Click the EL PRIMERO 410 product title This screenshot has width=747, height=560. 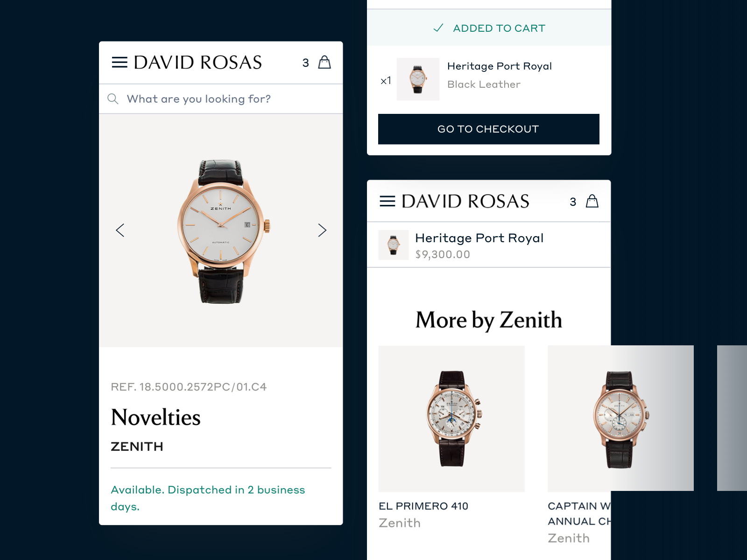coord(423,506)
